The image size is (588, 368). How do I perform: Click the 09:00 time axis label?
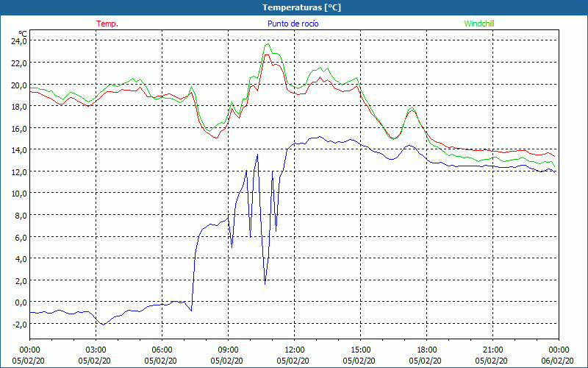click(228, 350)
